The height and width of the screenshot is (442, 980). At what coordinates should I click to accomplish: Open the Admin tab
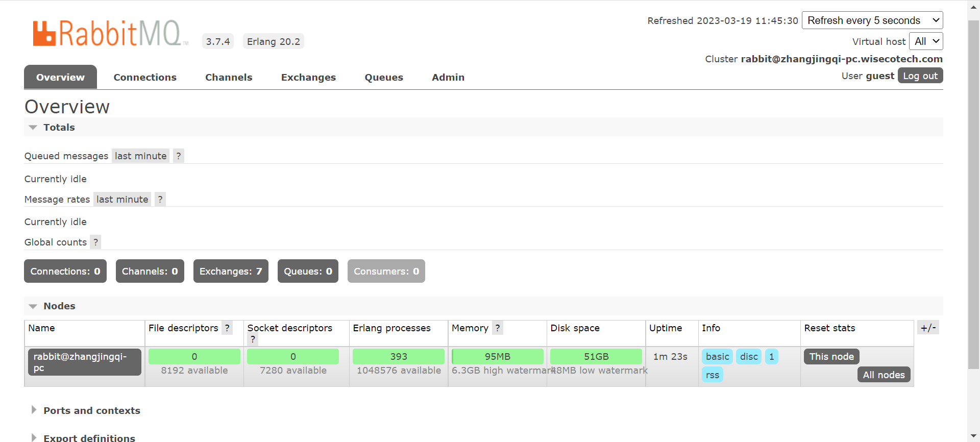[448, 77]
